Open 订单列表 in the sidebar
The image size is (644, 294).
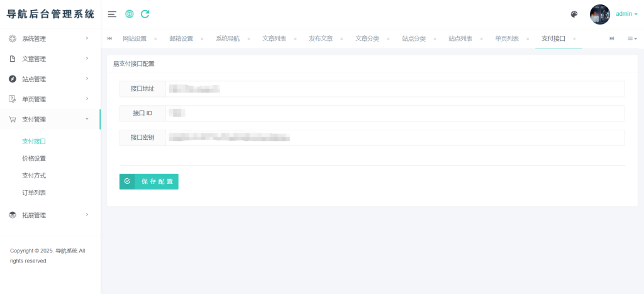(34, 193)
